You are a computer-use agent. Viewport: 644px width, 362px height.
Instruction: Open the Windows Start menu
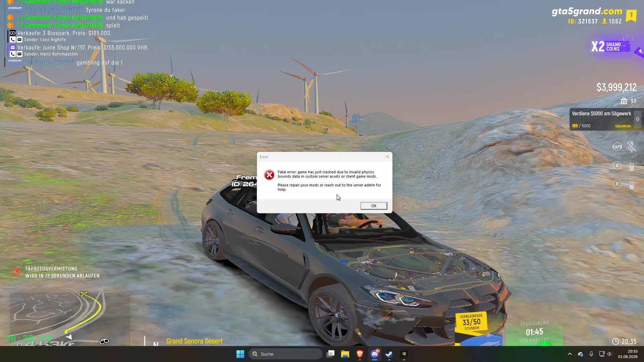(240, 354)
